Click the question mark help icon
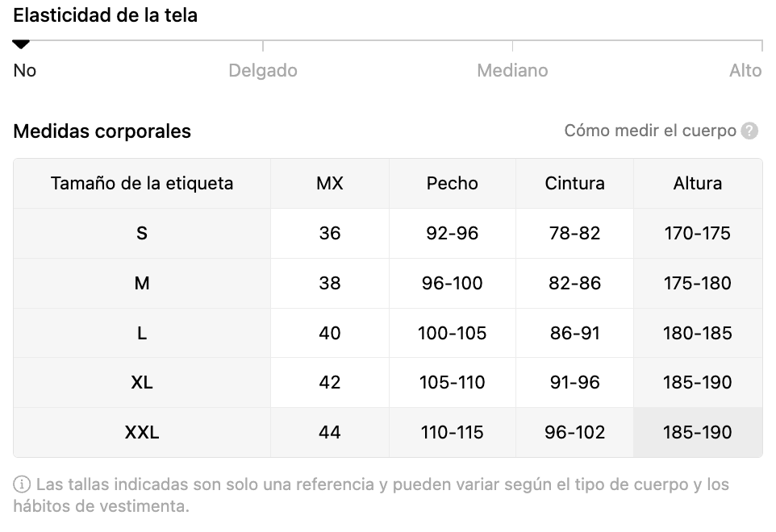 749,131
